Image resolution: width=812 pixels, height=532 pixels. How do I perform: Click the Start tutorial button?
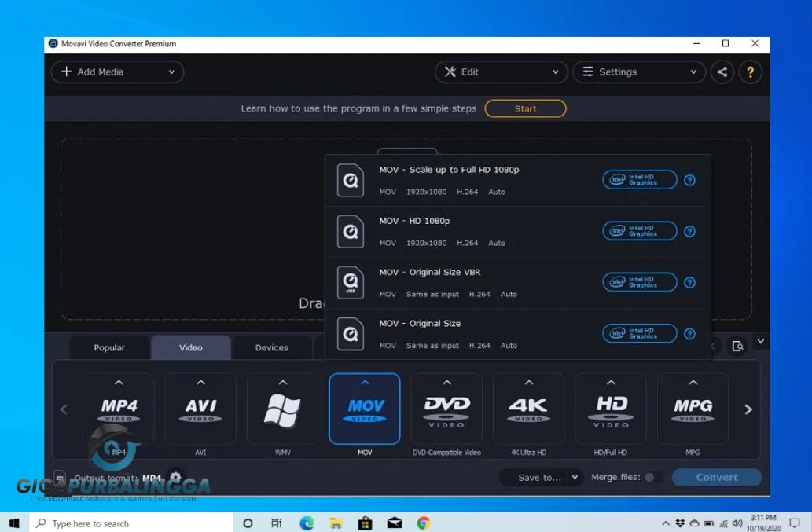(x=525, y=108)
